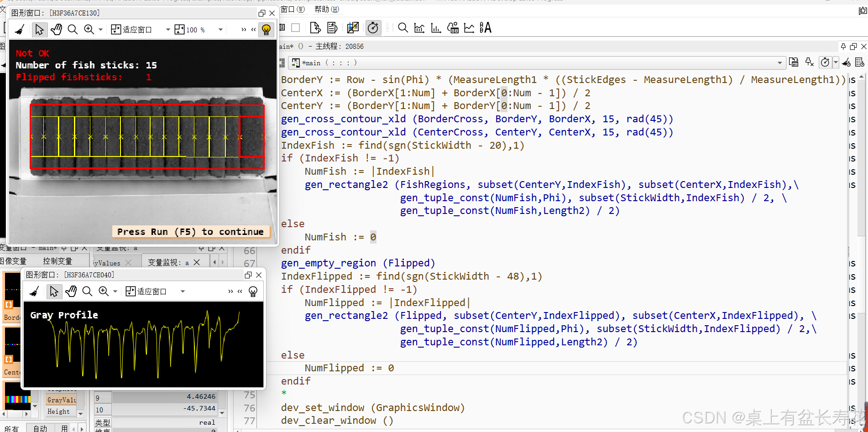Image resolution: width=868 pixels, height=432 pixels.
Task: Open the feature histogram bar chart icon
Action: coord(436,28)
